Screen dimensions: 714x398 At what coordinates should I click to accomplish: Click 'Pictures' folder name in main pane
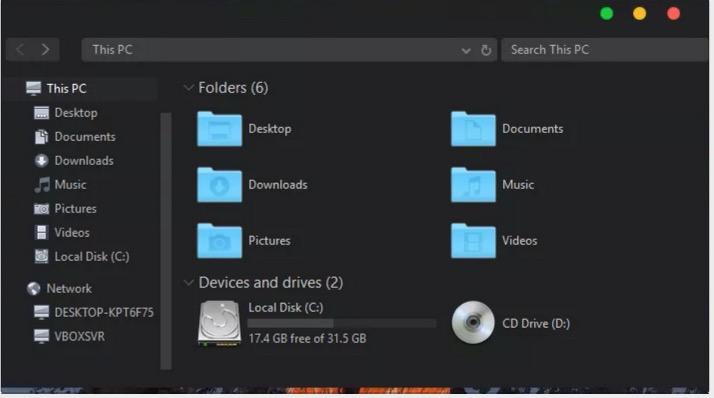click(270, 241)
